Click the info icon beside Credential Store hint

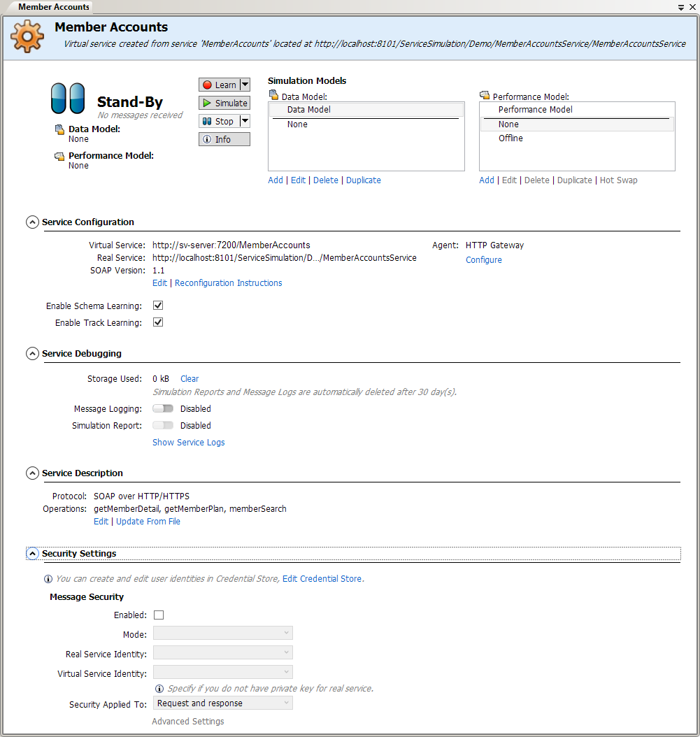48,579
